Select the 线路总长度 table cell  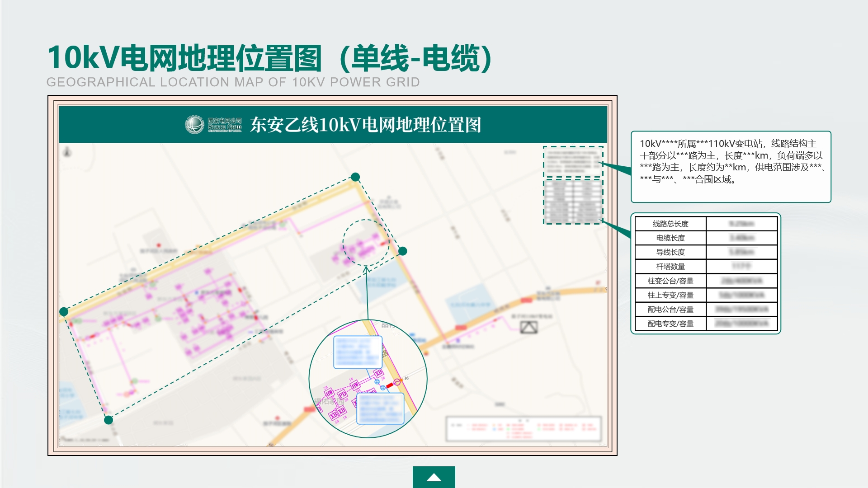[670, 224]
